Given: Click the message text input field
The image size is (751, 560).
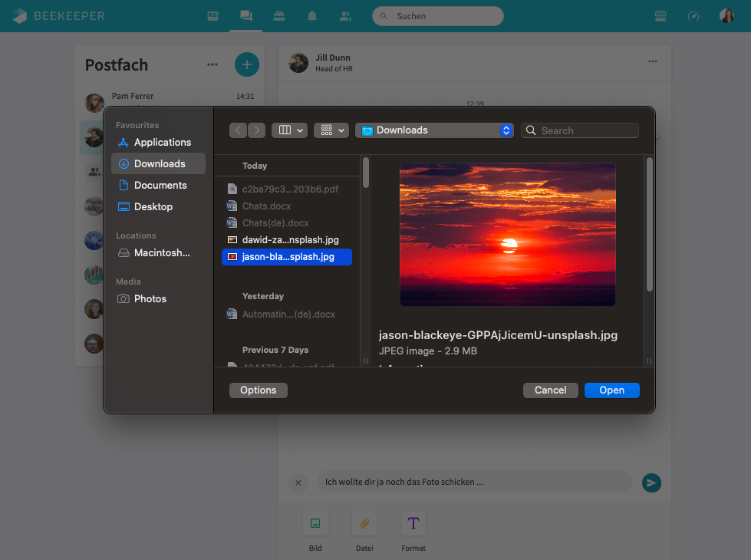Looking at the screenshot, I should pyautogui.click(x=474, y=482).
